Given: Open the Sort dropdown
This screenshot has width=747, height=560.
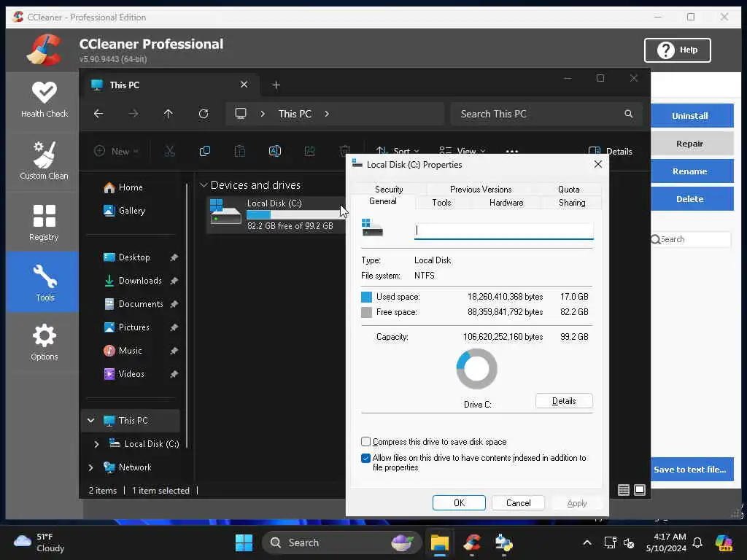Looking at the screenshot, I should click(398, 152).
